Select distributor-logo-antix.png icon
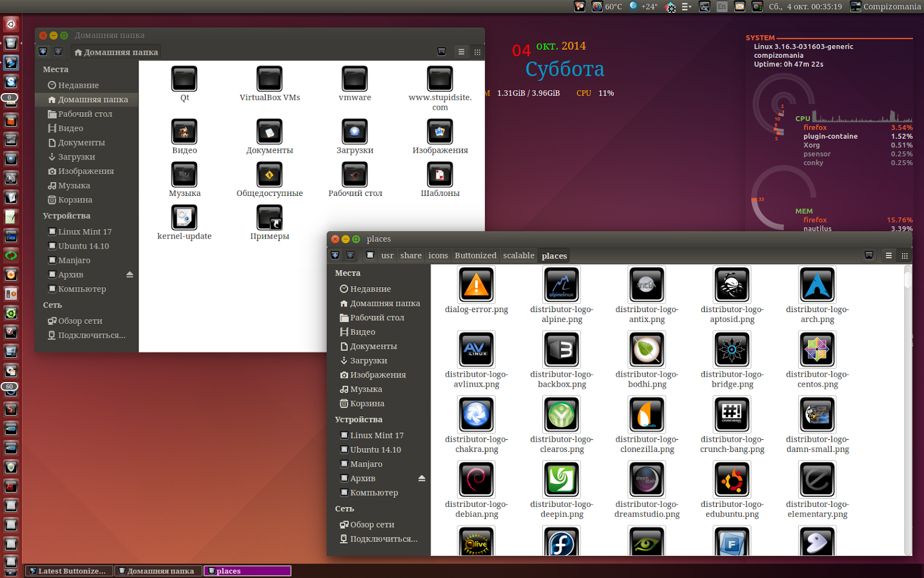924x578 pixels. click(647, 285)
